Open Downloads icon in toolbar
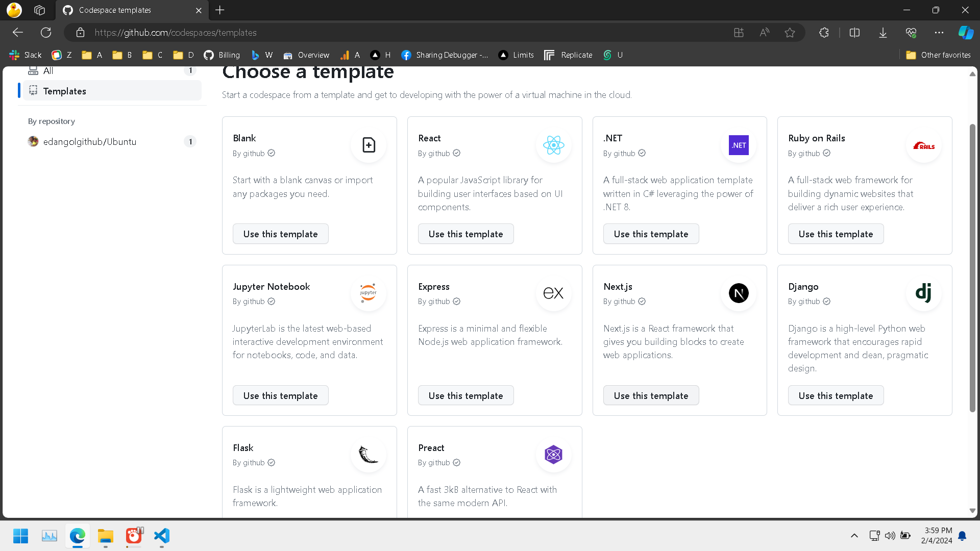Image resolution: width=980 pixels, height=551 pixels. click(883, 33)
